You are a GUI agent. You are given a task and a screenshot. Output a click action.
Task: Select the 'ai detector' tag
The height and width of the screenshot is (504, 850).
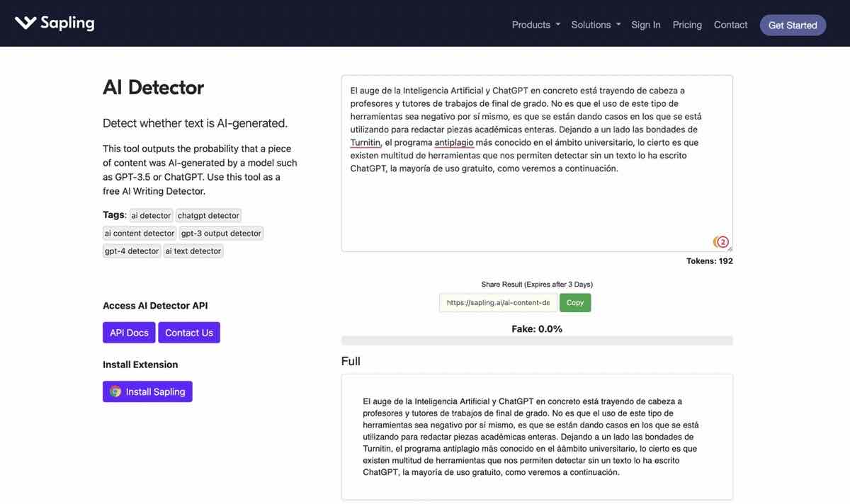pyautogui.click(x=151, y=215)
